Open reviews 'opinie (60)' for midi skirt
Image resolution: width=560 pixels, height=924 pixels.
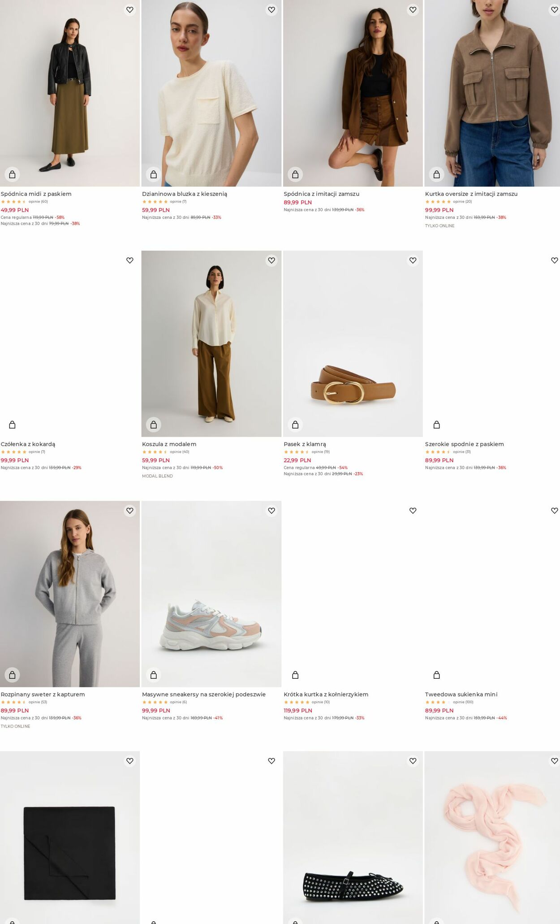pyautogui.click(x=38, y=202)
